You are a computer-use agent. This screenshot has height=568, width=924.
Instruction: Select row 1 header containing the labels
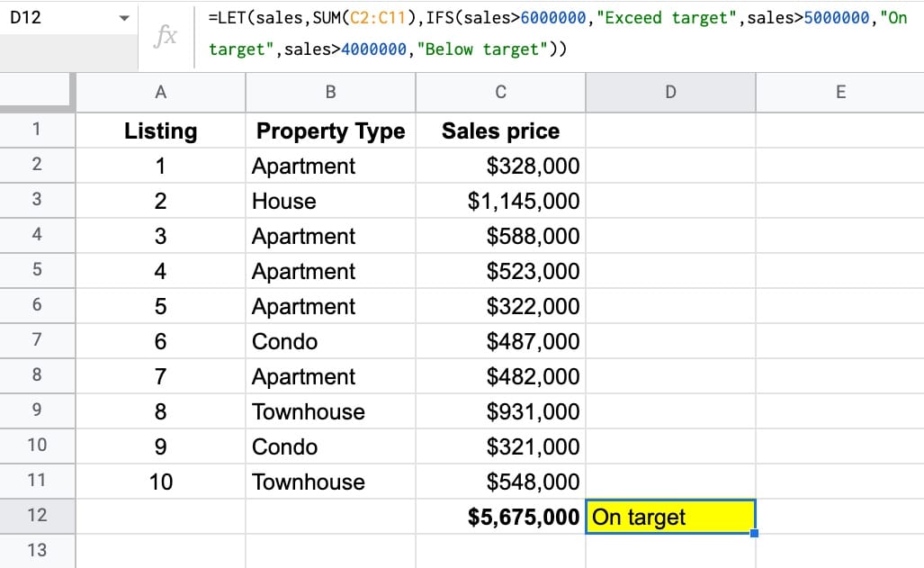tap(37, 131)
